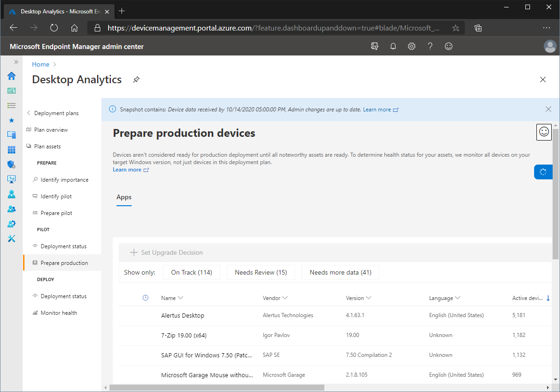Open Learn more link in the snapshot banner

[381, 110]
